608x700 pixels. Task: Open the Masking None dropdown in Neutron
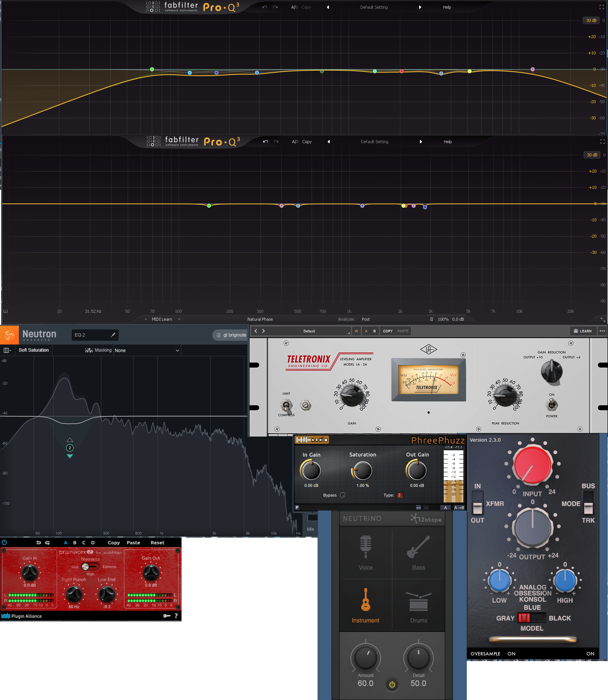[x=147, y=350]
